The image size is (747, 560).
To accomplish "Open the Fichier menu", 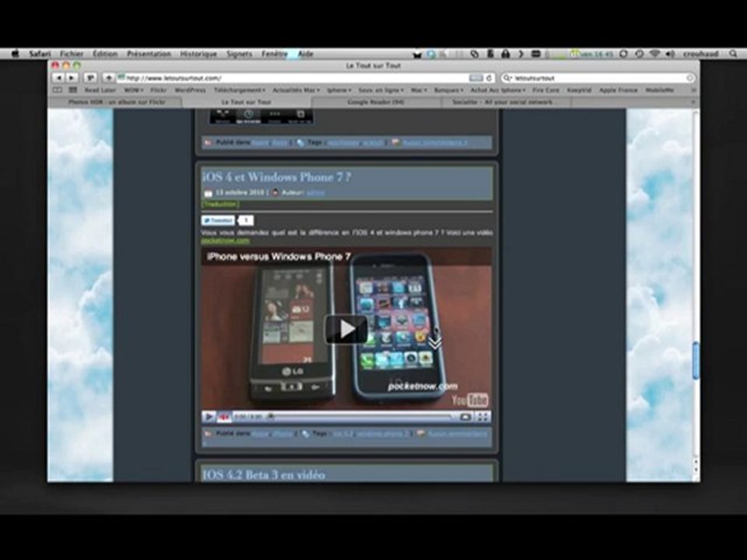I will (72, 54).
